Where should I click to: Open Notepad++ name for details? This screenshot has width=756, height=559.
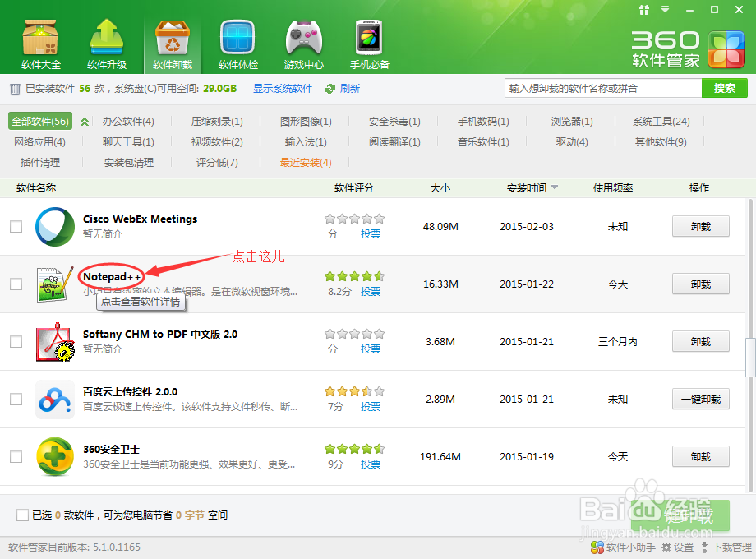pyautogui.click(x=112, y=277)
